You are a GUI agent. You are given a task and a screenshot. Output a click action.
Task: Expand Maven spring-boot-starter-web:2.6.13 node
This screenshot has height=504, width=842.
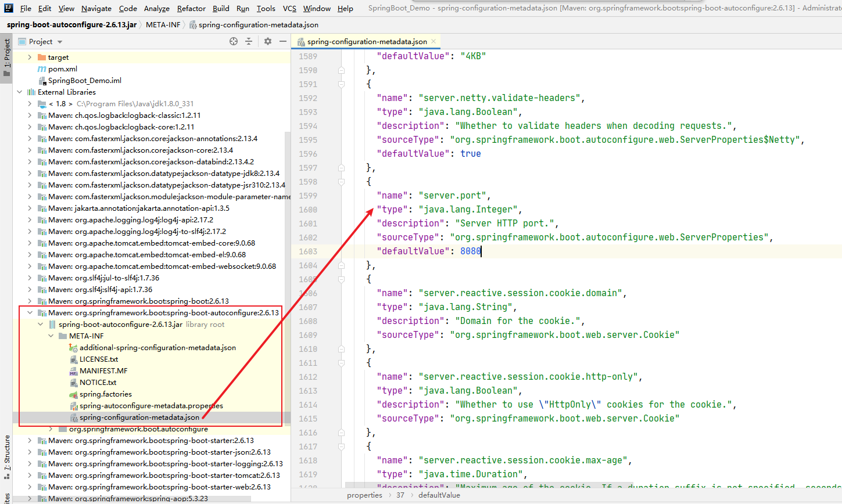(x=30, y=487)
